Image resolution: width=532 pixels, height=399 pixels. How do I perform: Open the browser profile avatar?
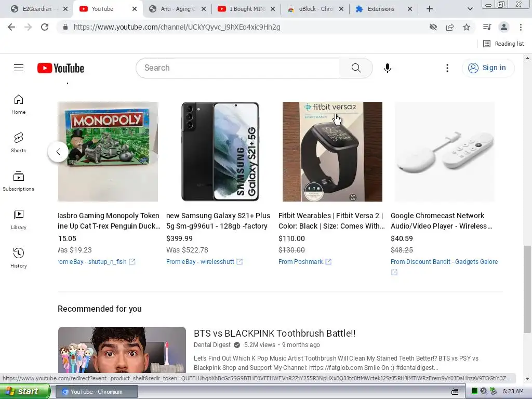pyautogui.click(x=504, y=27)
